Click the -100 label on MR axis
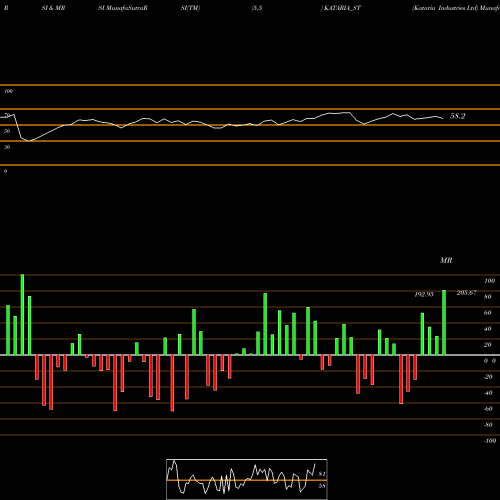Image resolution: width=500 pixels, height=500 pixels. (490, 441)
